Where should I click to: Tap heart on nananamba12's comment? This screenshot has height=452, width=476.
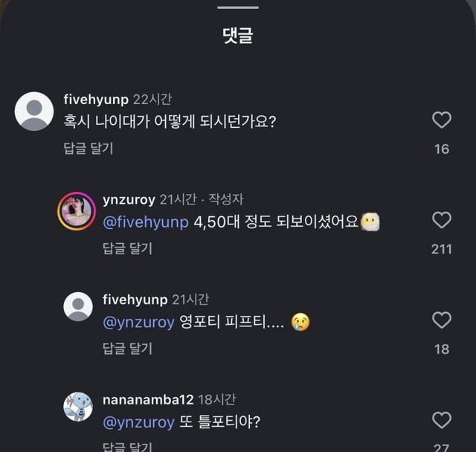[x=442, y=420]
